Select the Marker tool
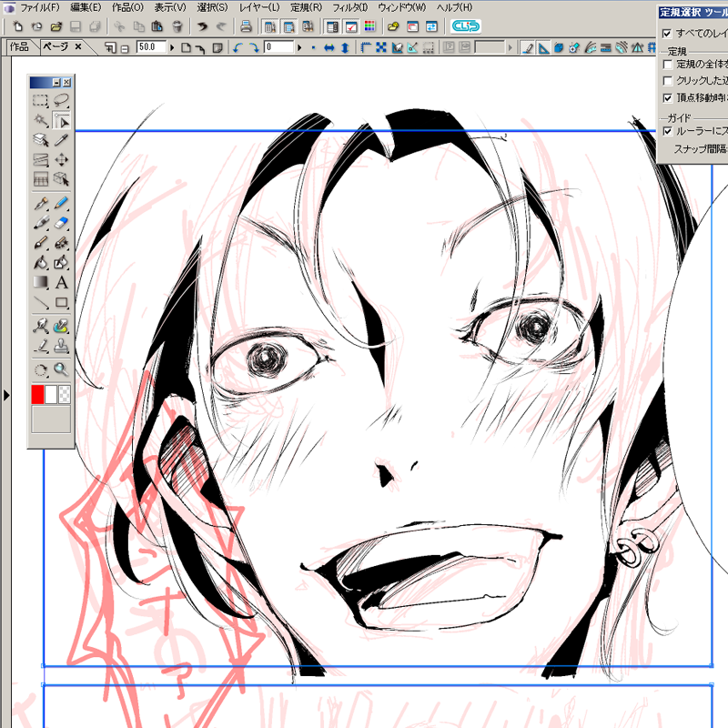Screen dimensions: 728x728 click(40, 223)
